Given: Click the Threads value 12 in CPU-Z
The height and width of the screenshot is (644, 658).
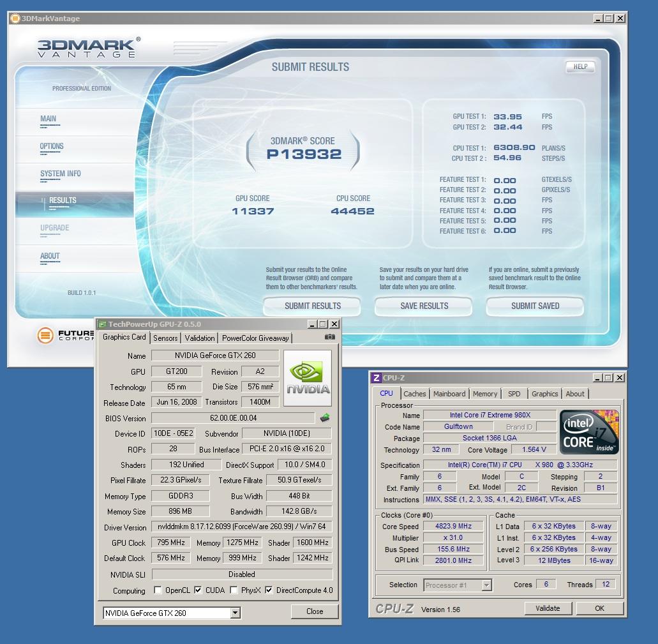Looking at the screenshot, I should [x=606, y=584].
